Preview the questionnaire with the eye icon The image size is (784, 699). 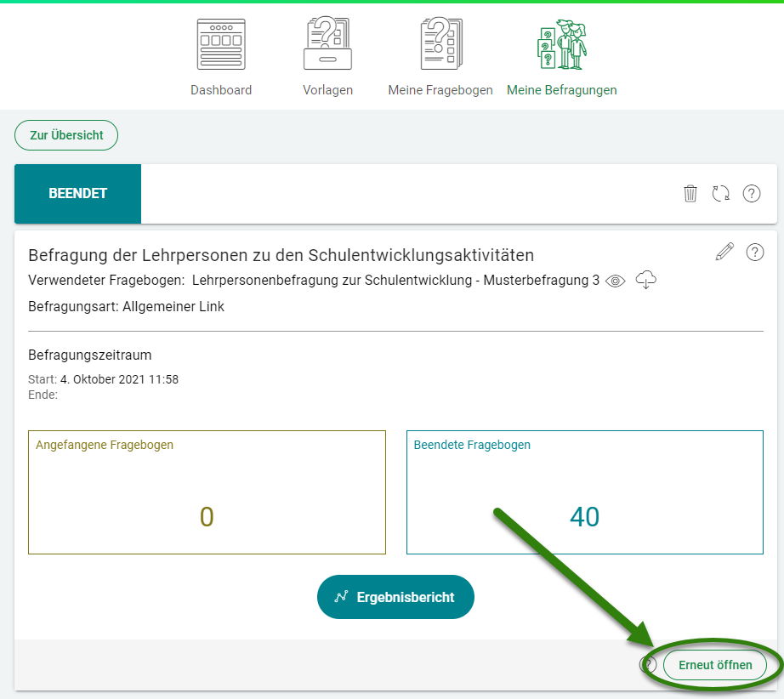616,281
